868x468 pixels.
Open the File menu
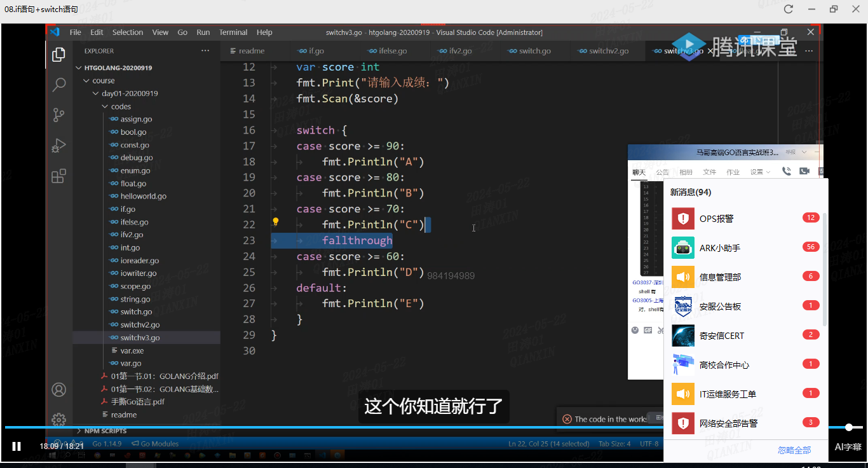pyautogui.click(x=76, y=32)
